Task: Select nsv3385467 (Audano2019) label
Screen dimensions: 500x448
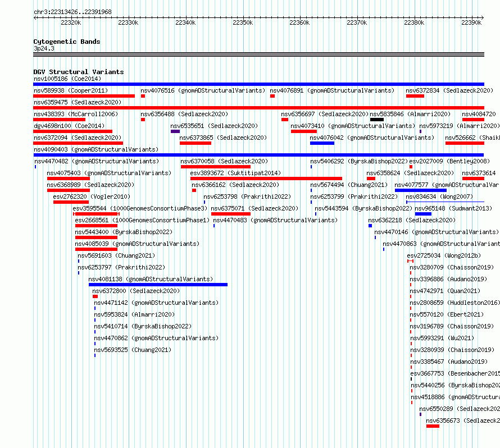Action: coord(449,362)
